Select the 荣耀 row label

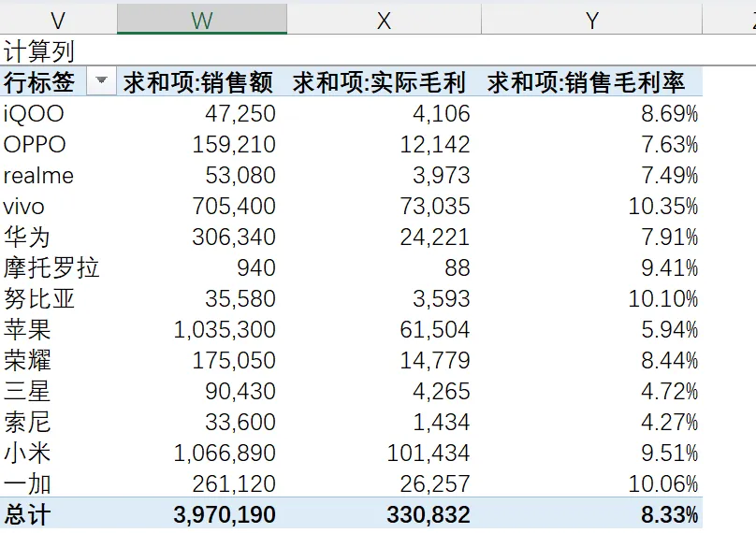[27, 360]
